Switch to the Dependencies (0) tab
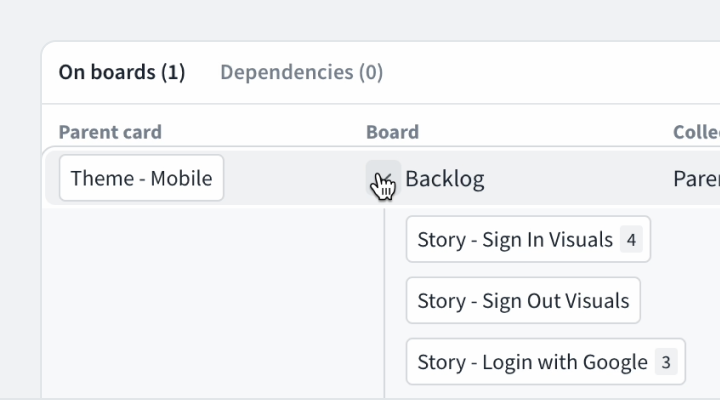The image size is (720, 400). point(301,72)
